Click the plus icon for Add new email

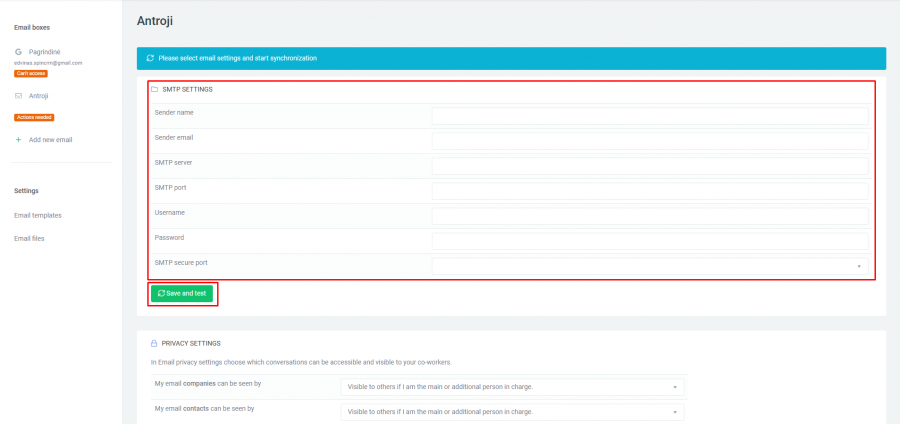click(18, 139)
